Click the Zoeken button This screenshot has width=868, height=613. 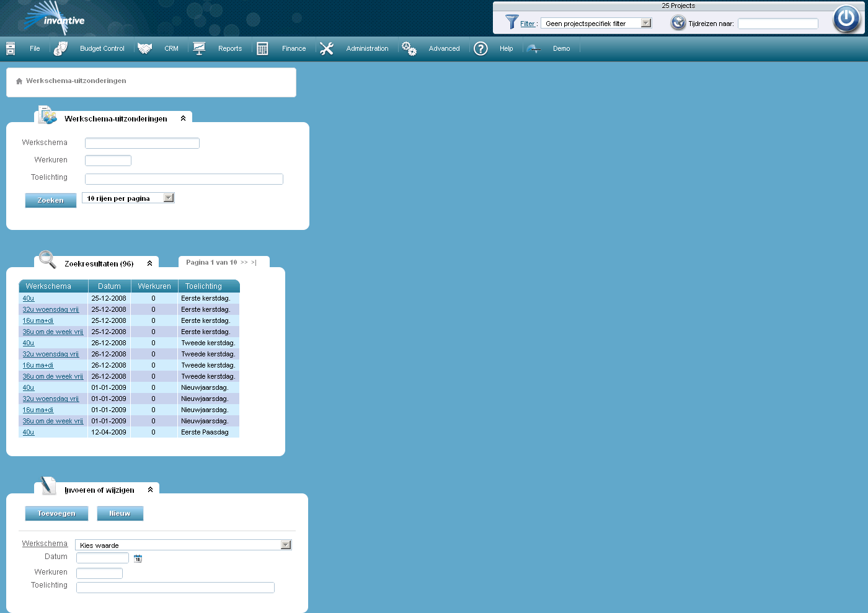tap(51, 200)
